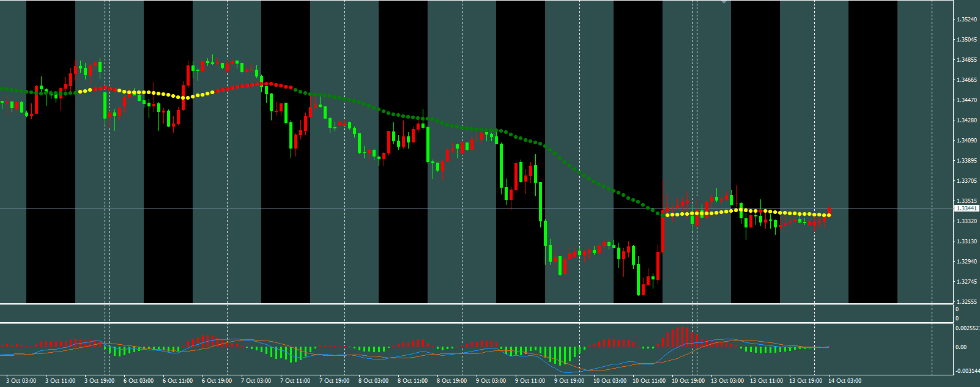Click the 7 Oct 03:00 time label
This screenshot has height=387, width=980.
click(256, 381)
